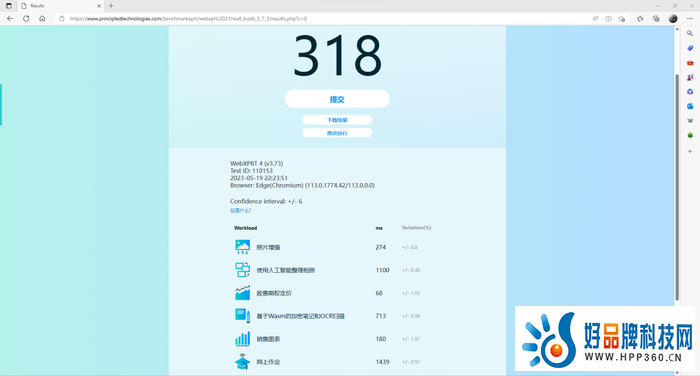Open the Read Aloud icon in address bar

point(595,19)
